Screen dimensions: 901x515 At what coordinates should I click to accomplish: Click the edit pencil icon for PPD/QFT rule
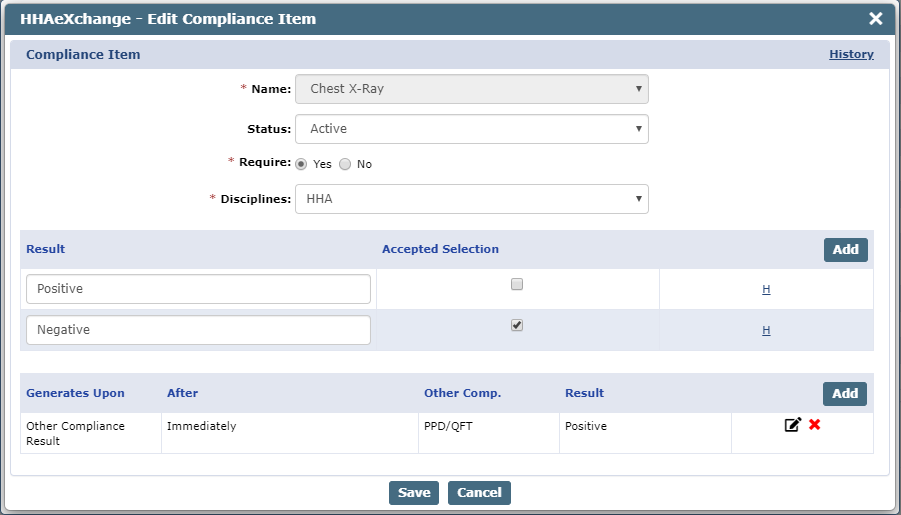792,425
